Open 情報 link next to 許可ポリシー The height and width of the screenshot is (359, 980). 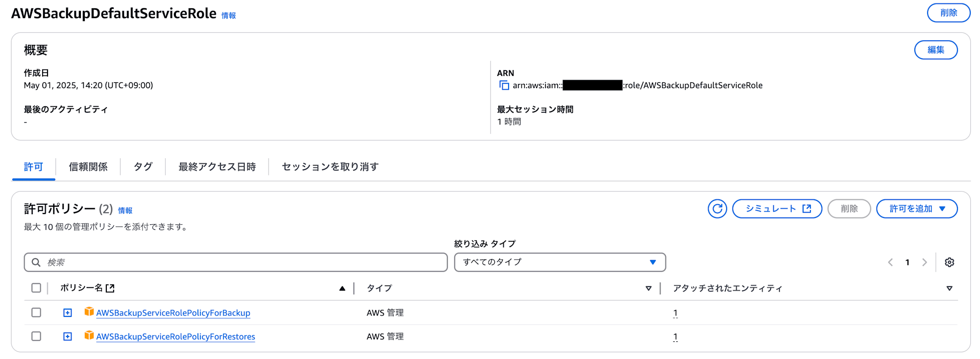[125, 211]
